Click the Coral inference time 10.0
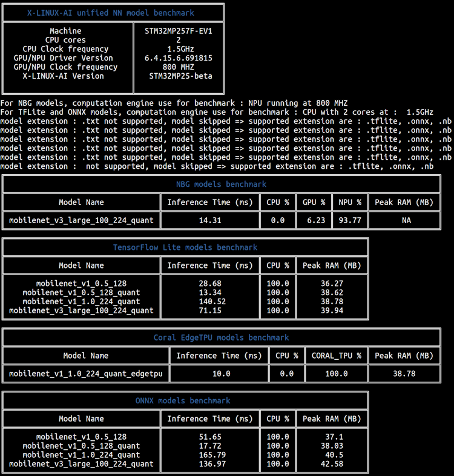The image size is (454, 476). pyautogui.click(x=221, y=374)
